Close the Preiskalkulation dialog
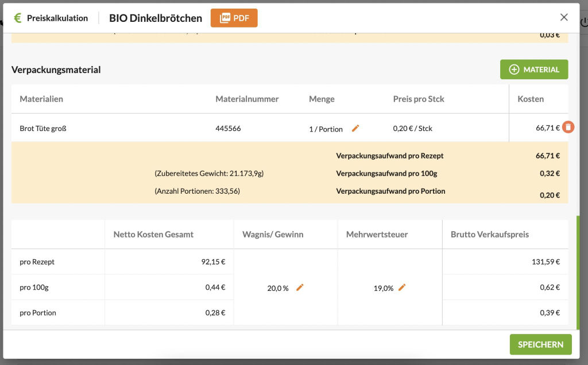This screenshot has height=365, width=588. pyautogui.click(x=564, y=17)
